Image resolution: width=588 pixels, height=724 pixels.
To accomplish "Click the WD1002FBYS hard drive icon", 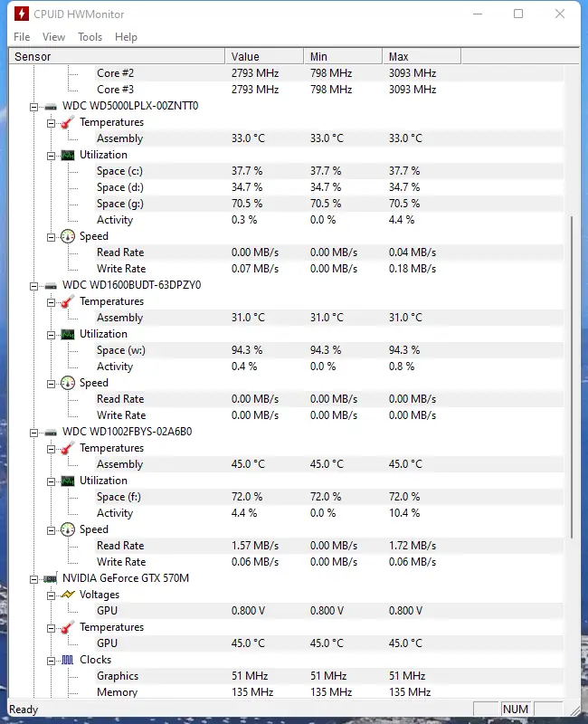I will click(x=51, y=432).
